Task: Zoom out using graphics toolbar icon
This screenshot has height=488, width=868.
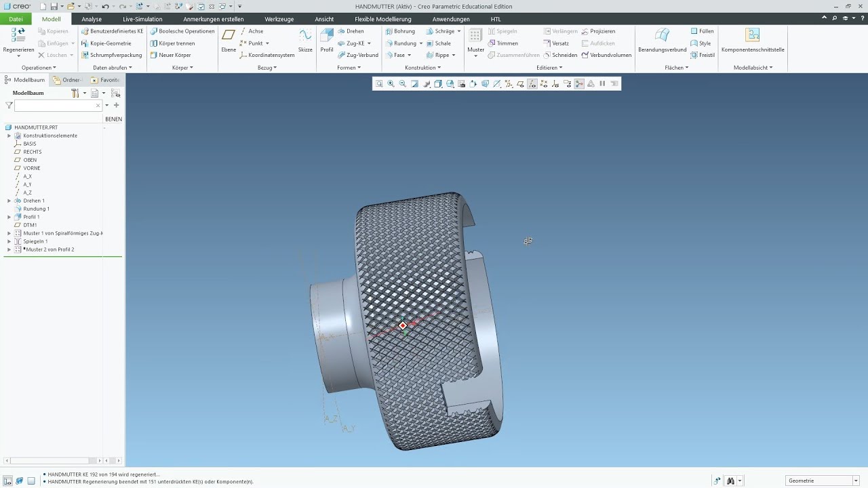Action: (x=402, y=84)
